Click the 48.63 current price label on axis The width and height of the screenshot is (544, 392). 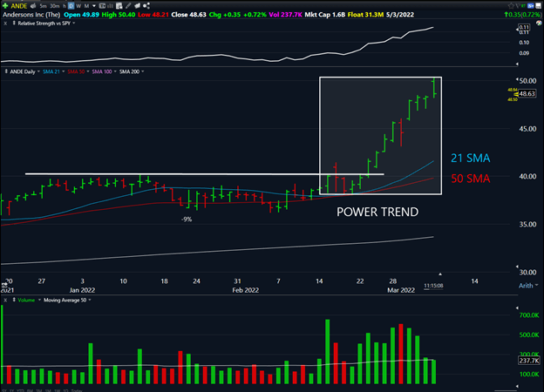tap(527, 93)
